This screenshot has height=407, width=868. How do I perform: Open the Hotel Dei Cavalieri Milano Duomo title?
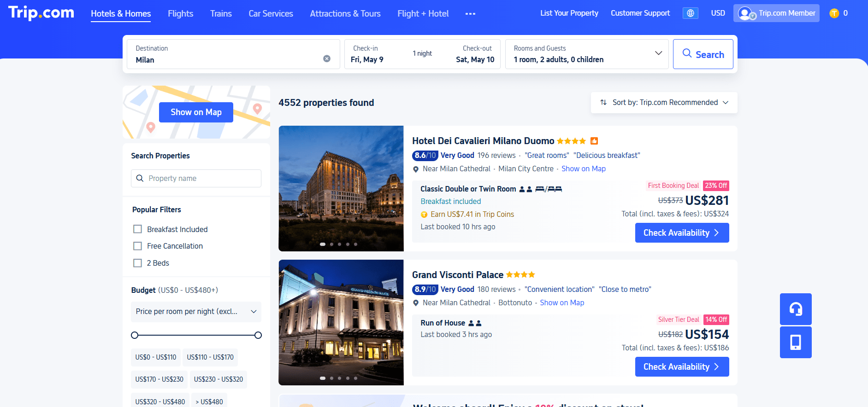click(x=483, y=141)
